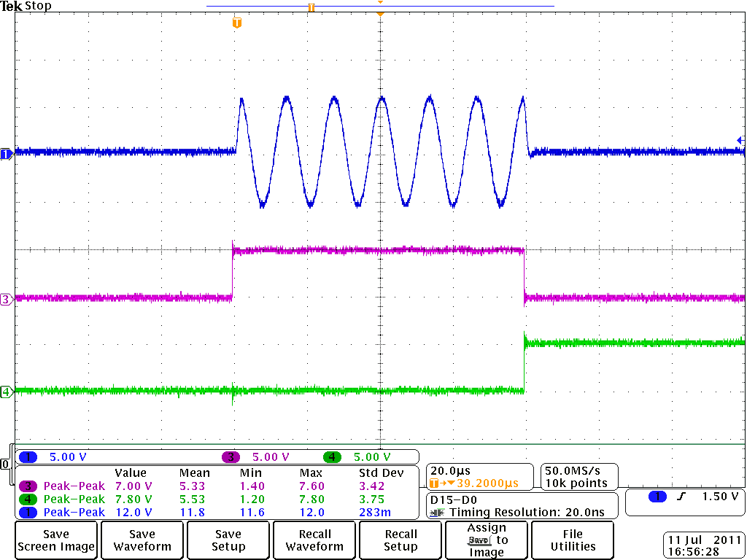Image resolution: width=747 pixels, height=560 pixels.
Task: Click the Timing Resolution: 20.0ns text
Action: (527, 513)
